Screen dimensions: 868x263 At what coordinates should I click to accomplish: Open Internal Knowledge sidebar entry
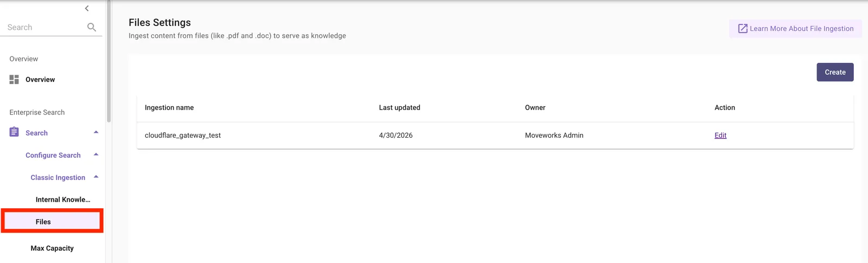coord(63,200)
